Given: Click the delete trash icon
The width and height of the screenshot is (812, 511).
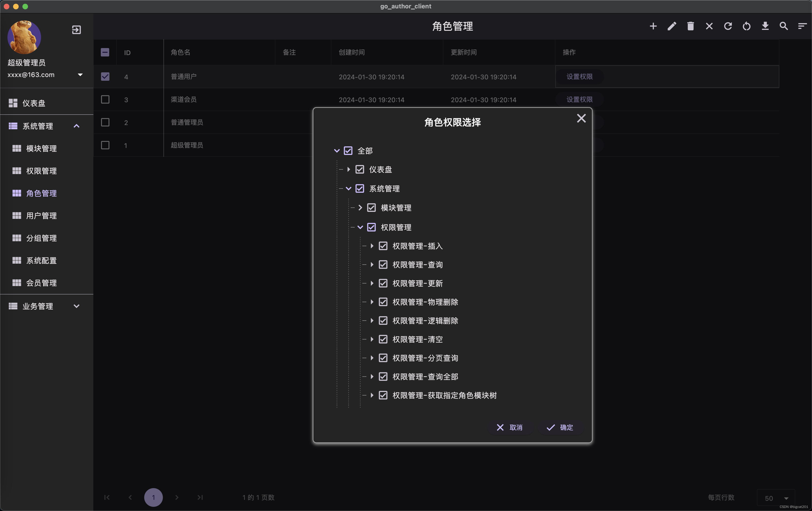Looking at the screenshot, I should click(x=691, y=26).
